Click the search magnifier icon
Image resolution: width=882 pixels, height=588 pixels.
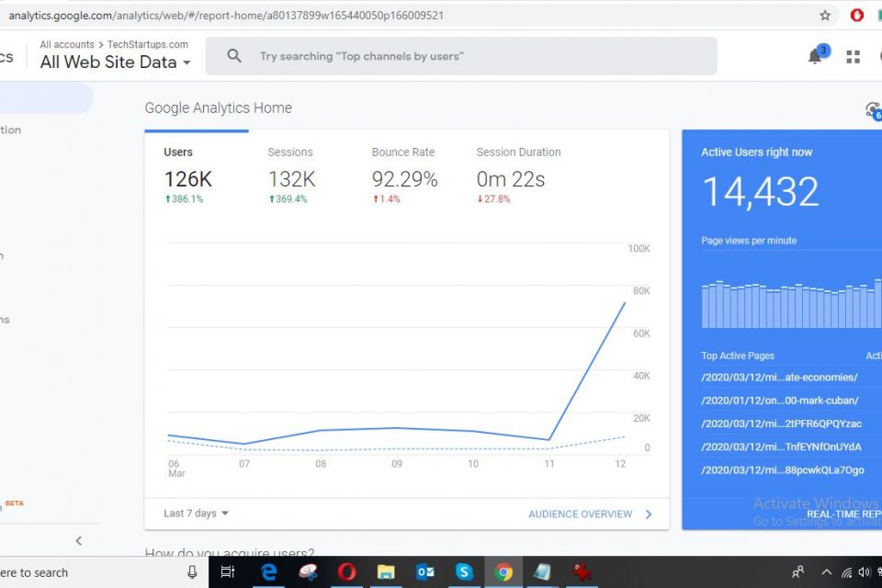234,56
